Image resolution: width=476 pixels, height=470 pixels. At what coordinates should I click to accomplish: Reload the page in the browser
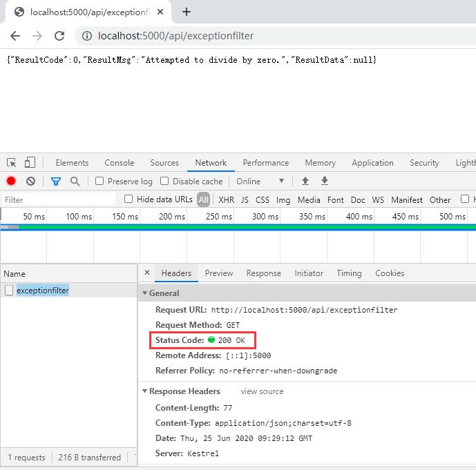tap(59, 36)
